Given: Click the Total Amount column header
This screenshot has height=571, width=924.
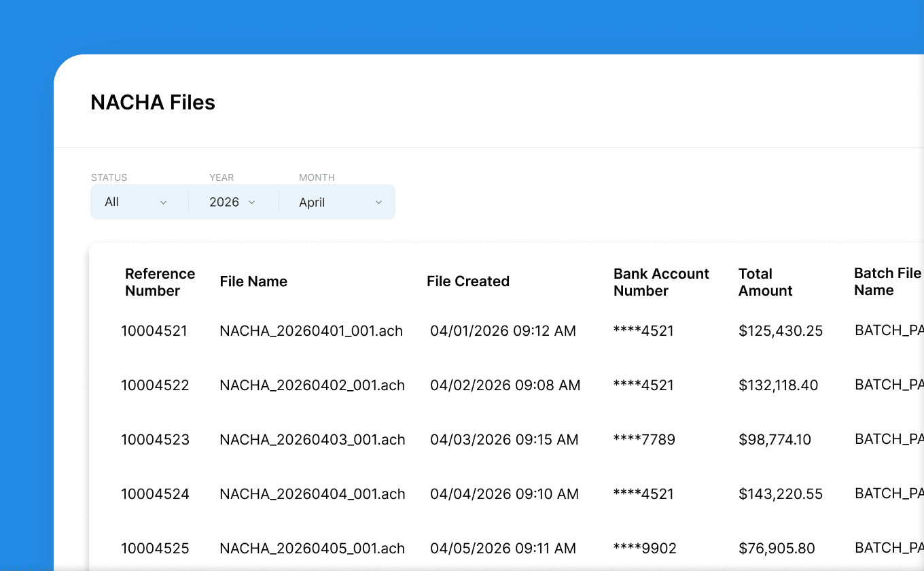Looking at the screenshot, I should coord(765,281).
